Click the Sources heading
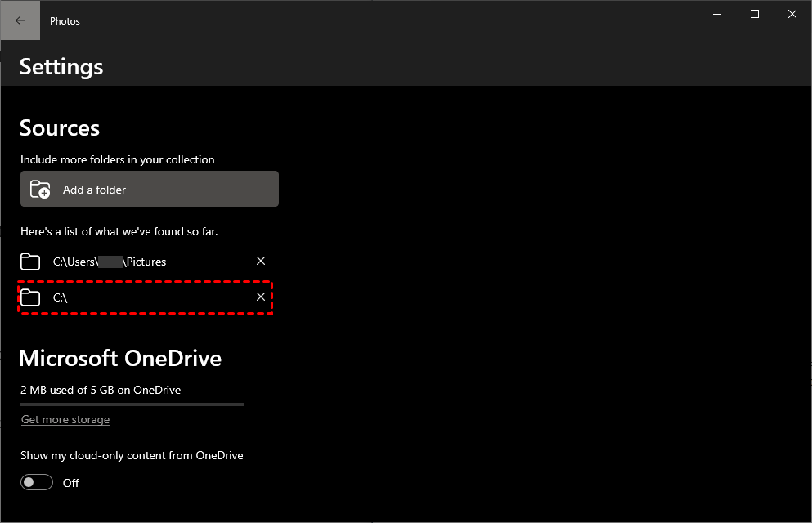 pos(60,127)
